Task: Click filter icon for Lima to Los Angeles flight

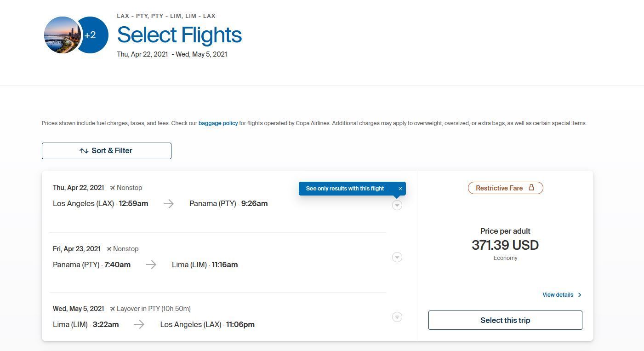Action: pos(397,317)
